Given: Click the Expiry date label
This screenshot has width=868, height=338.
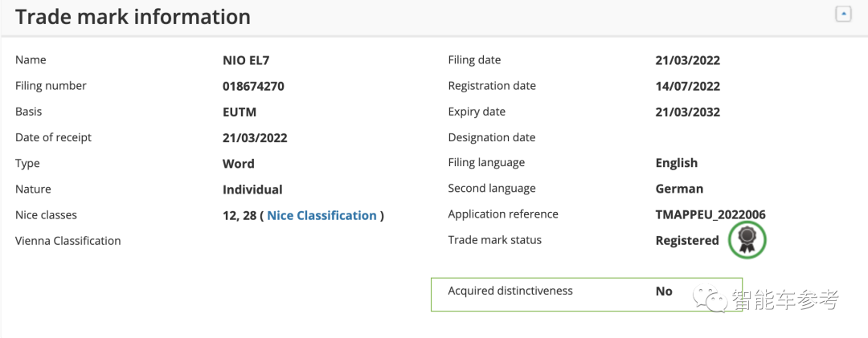Looking at the screenshot, I should point(477,112).
